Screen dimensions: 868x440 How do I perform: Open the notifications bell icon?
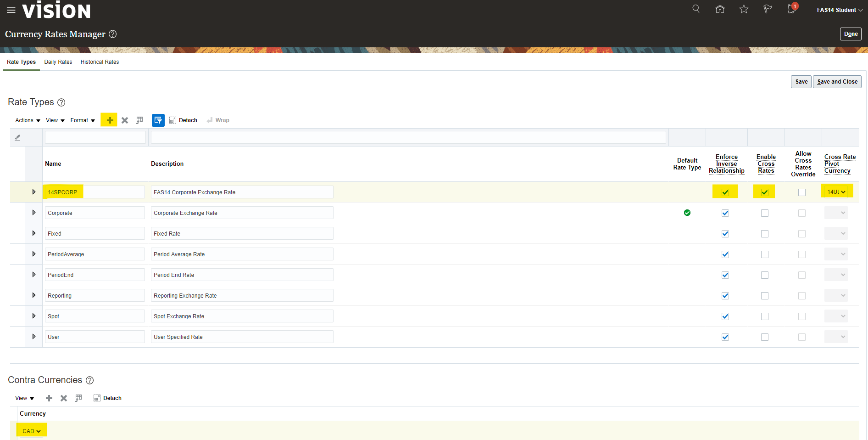coord(791,9)
